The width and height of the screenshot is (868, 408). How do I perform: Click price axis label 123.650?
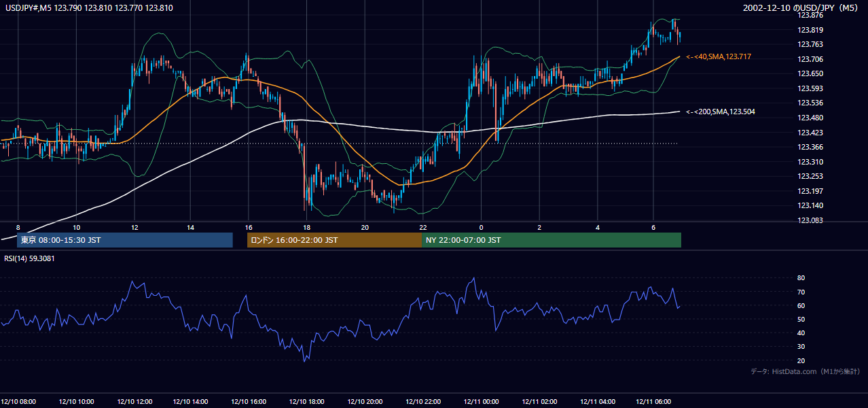click(810, 73)
